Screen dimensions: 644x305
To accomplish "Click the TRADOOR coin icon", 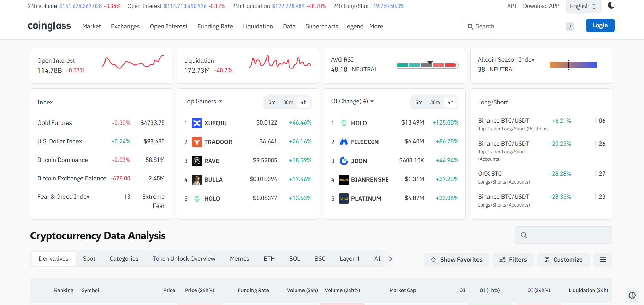I will pos(197,142).
